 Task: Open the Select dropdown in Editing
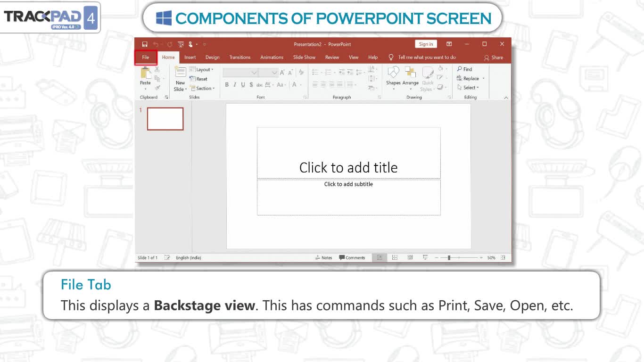pyautogui.click(x=468, y=88)
